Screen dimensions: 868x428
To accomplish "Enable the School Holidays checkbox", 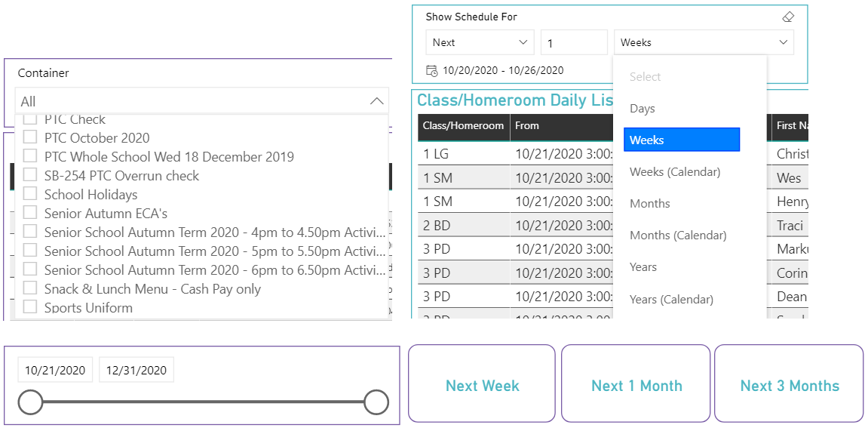I will click(30, 194).
